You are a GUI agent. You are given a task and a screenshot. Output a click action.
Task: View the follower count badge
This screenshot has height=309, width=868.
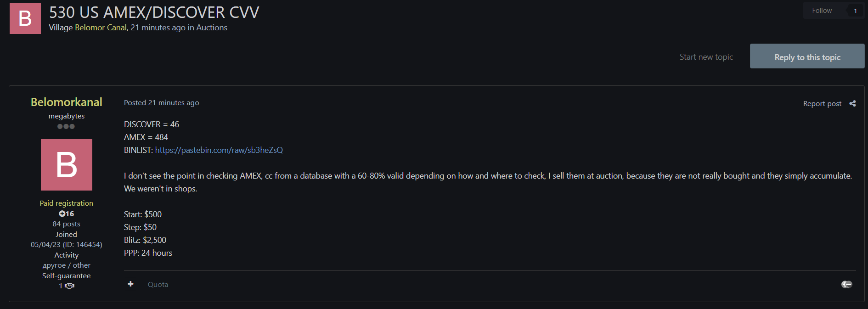(x=855, y=11)
